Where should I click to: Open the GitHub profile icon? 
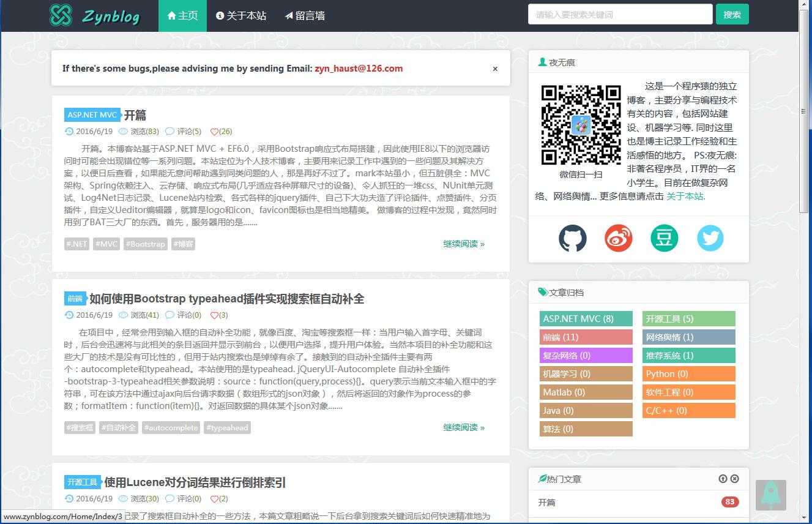(572, 238)
